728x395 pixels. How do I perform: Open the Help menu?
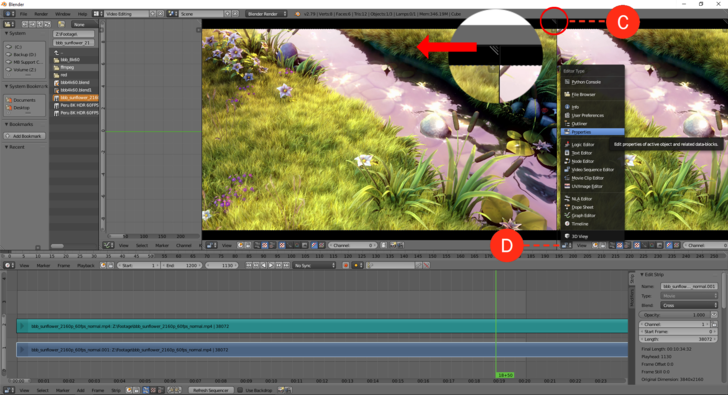pyautogui.click(x=82, y=14)
